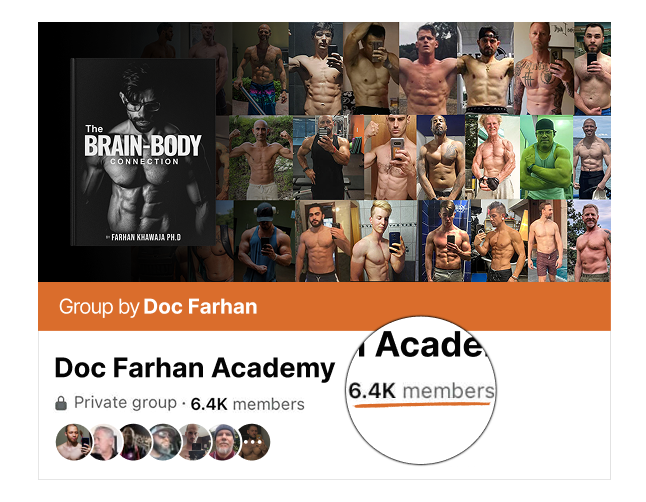Image resolution: width=646 pixels, height=502 pixels.
Task: Click the Farhan Khawaja Ph.D author text
Action: coord(146,237)
